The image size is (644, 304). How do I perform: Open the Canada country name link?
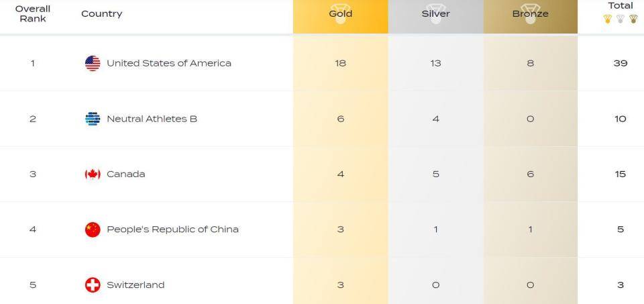(125, 174)
